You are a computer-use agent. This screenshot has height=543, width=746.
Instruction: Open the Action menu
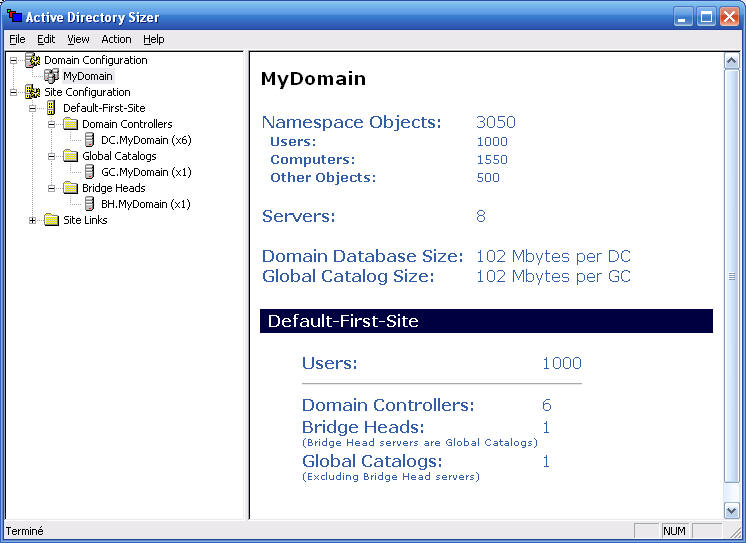pyautogui.click(x=116, y=39)
